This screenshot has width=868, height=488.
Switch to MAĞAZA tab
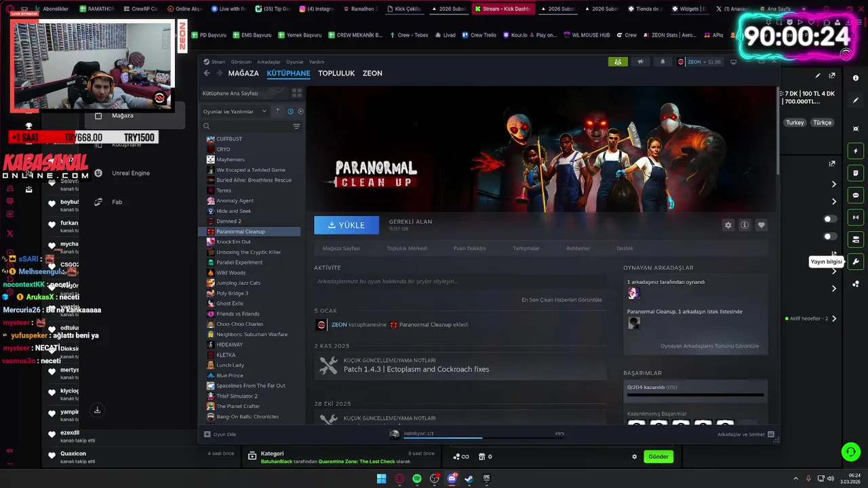243,73
